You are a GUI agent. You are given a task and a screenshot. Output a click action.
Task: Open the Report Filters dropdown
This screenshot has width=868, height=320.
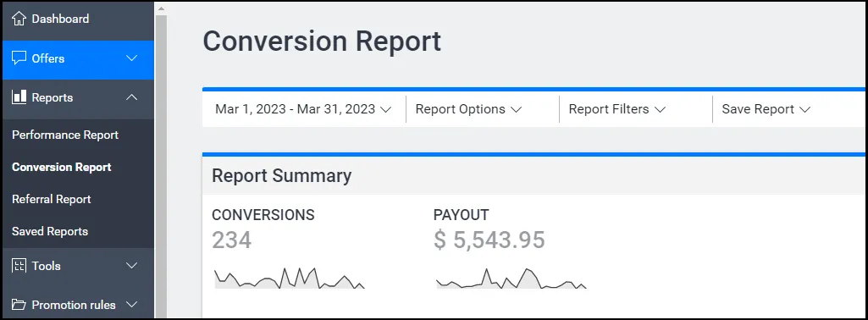[x=616, y=109]
